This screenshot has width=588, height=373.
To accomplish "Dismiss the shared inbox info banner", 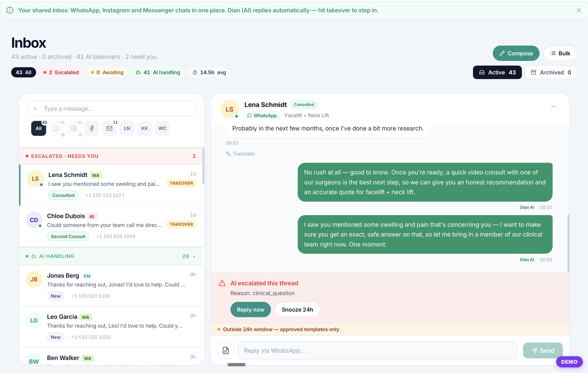I will pyautogui.click(x=579, y=10).
